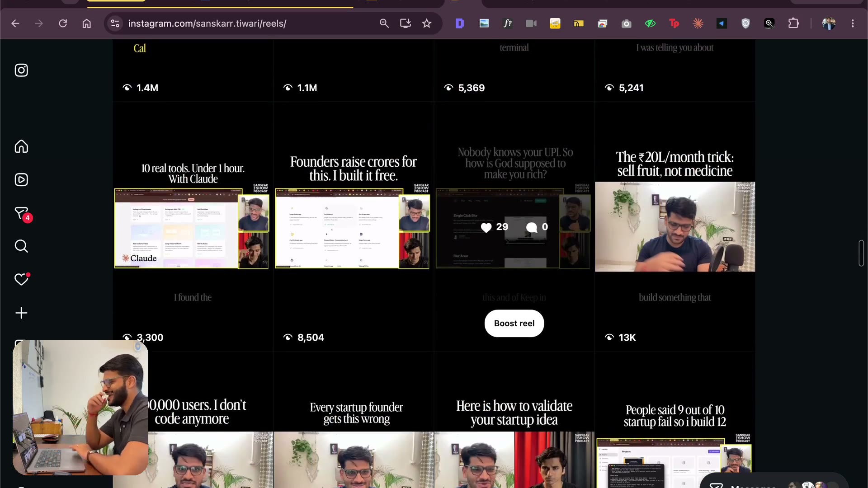Open the '₹20L/month trick' reel
This screenshot has height=488, width=868.
tap(675, 227)
